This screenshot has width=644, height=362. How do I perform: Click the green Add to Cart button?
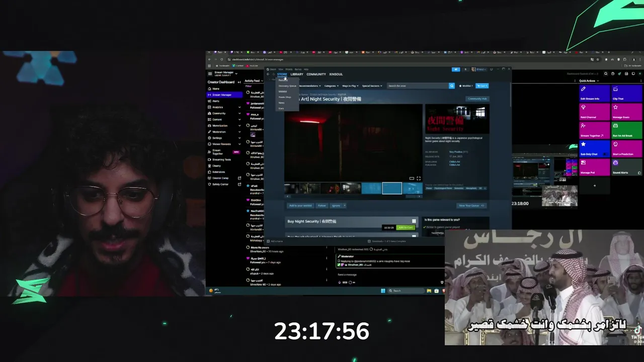[x=405, y=228]
